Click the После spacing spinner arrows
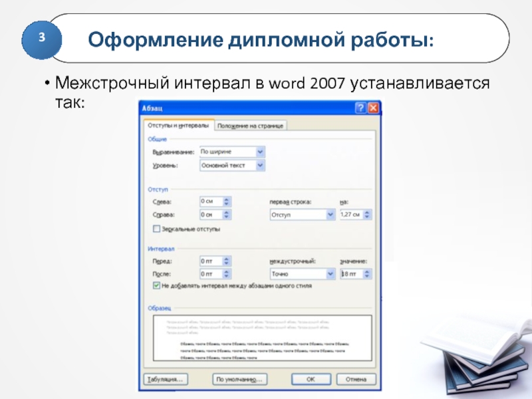The width and height of the screenshot is (532, 399). click(227, 274)
